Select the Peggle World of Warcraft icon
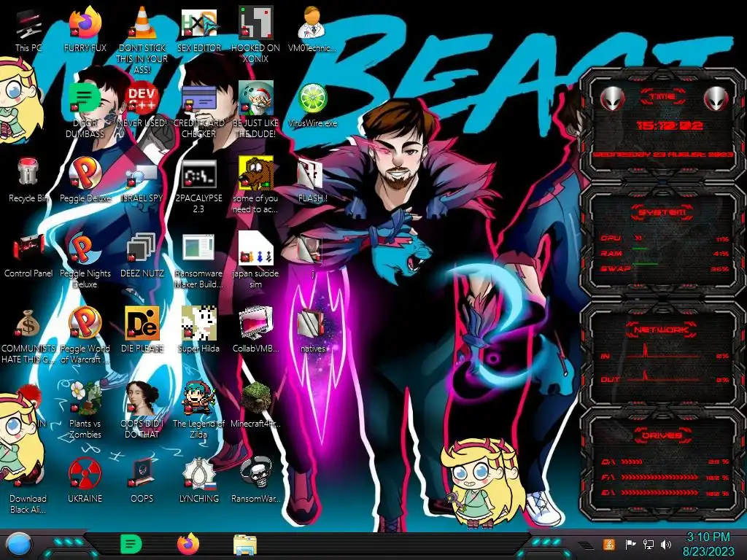The height and width of the screenshot is (560, 747). 85,335
